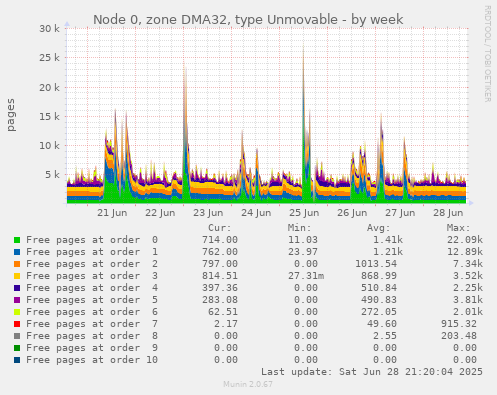Select the 'Free pages at order 4' label

coord(92,288)
